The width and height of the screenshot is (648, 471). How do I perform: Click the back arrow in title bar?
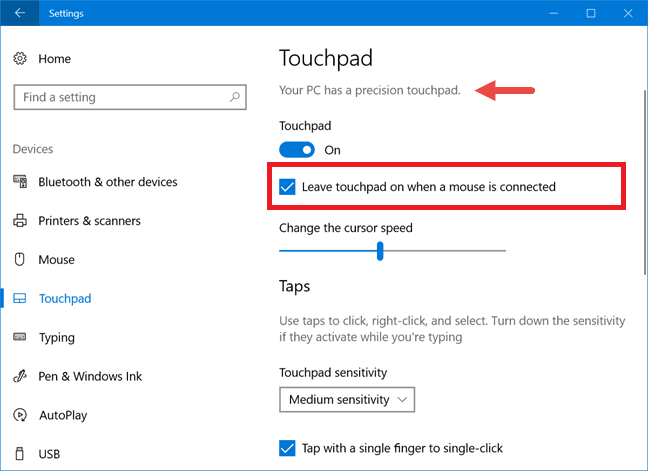(20, 13)
